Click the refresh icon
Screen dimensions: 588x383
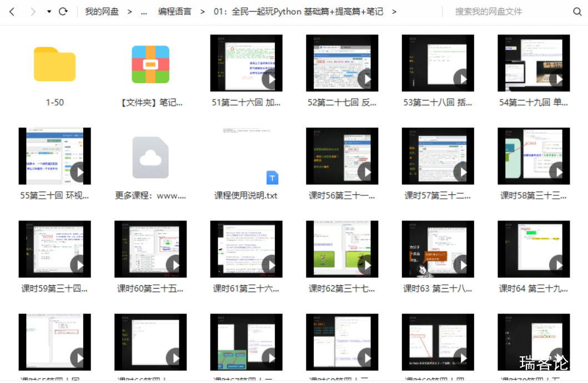click(63, 12)
